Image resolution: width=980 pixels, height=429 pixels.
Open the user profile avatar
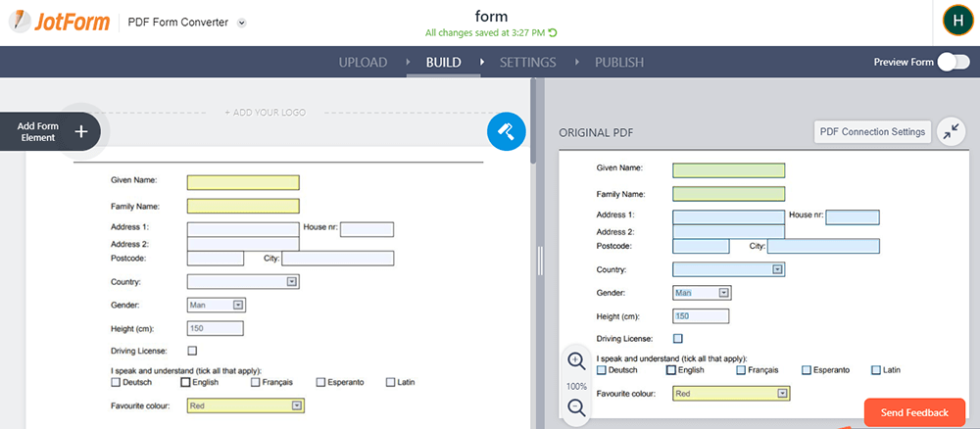coord(956,22)
